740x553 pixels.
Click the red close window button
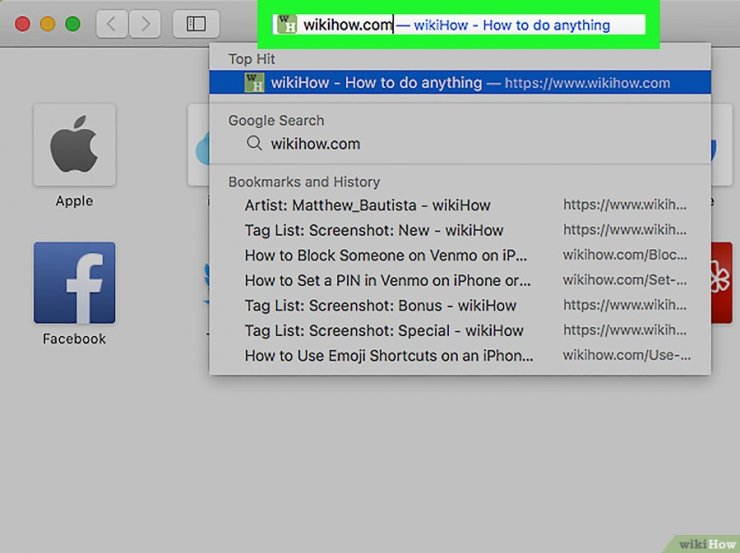[x=23, y=24]
